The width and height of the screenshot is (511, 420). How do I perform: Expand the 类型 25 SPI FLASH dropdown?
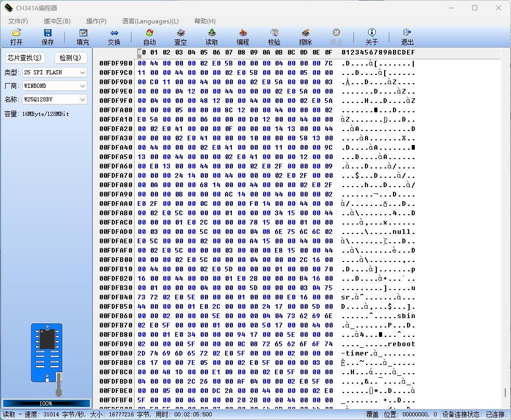pyautogui.click(x=55, y=72)
